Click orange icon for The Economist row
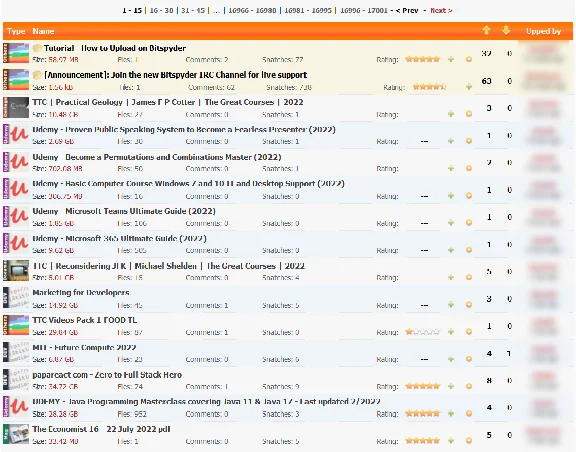576x452 pixels. 469,441
